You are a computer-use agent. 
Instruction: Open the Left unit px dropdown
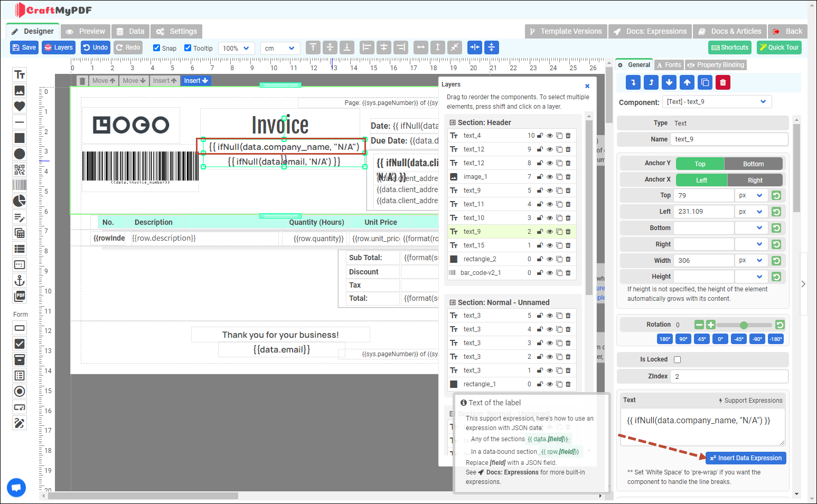pos(750,212)
